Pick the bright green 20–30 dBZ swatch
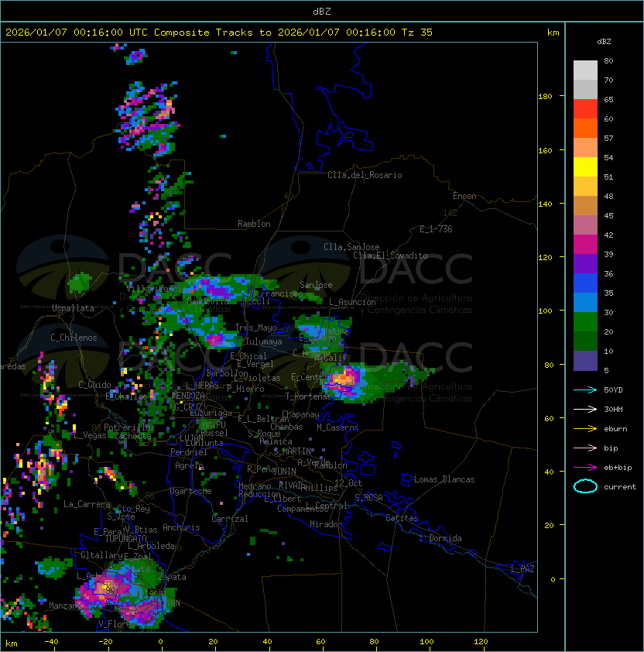The height and width of the screenshot is (652, 644). 585,322
